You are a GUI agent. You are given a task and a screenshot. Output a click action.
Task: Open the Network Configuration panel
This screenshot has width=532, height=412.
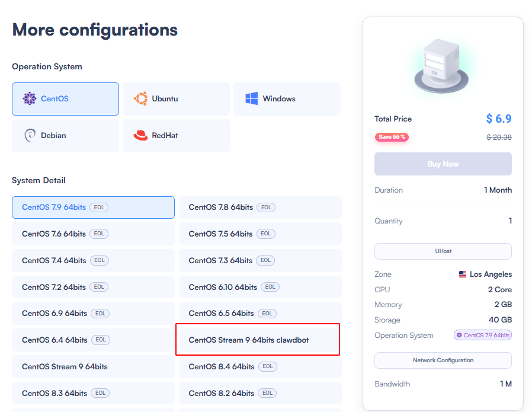(442, 360)
